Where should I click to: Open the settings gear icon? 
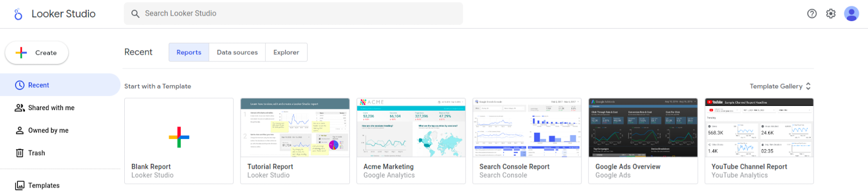[x=831, y=14]
